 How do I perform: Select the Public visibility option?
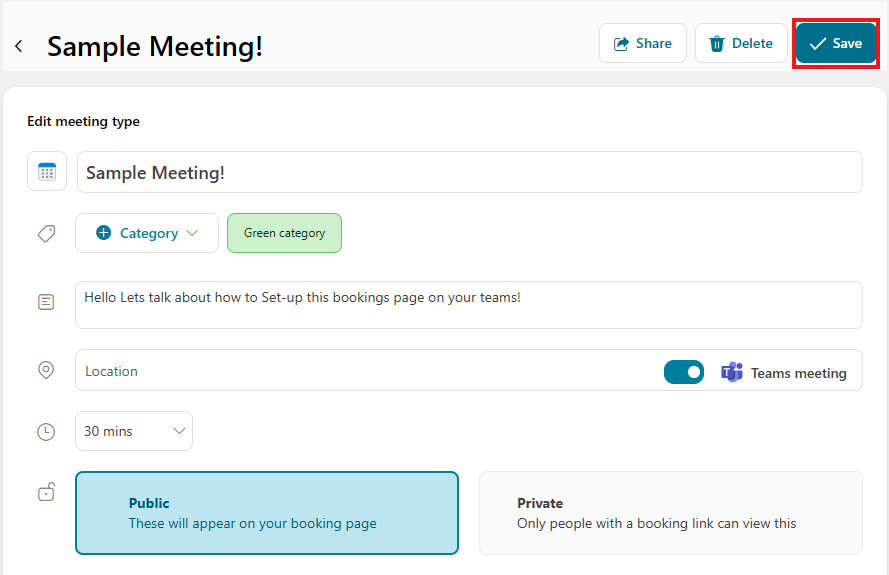267,513
